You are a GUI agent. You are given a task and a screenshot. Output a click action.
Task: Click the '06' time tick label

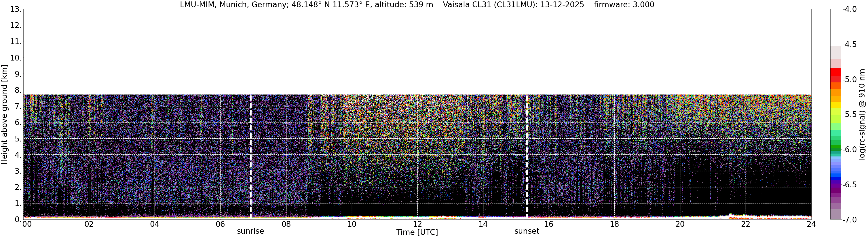[x=220, y=224]
